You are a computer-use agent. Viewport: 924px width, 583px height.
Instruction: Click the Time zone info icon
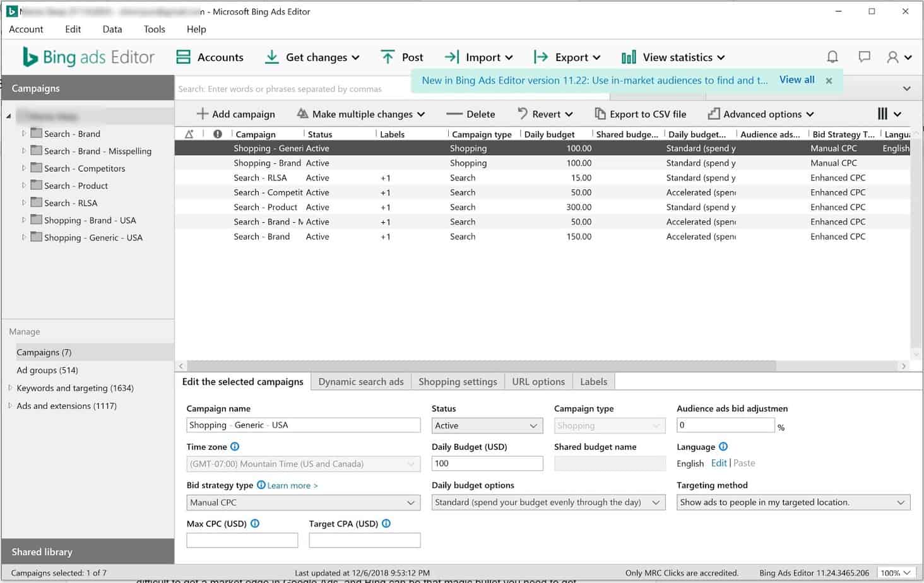point(235,447)
